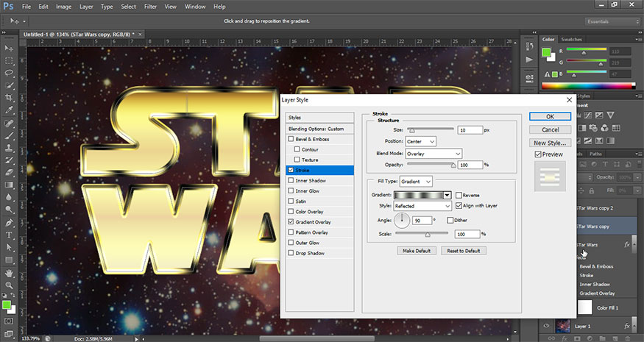This screenshot has width=644, height=342.
Task: Enable the Contour checkbox
Action: [297, 149]
